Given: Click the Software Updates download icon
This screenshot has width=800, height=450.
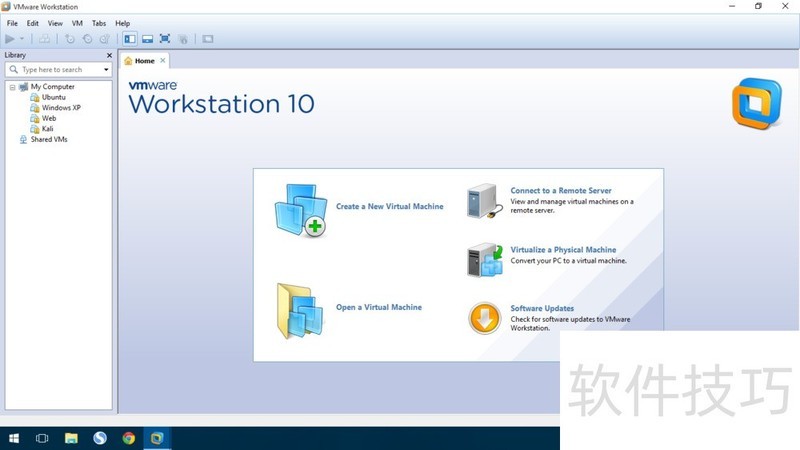Looking at the screenshot, I should 485,318.
